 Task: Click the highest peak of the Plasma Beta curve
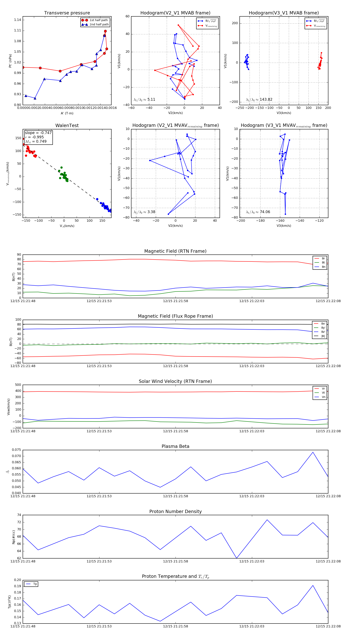[313, 452]
